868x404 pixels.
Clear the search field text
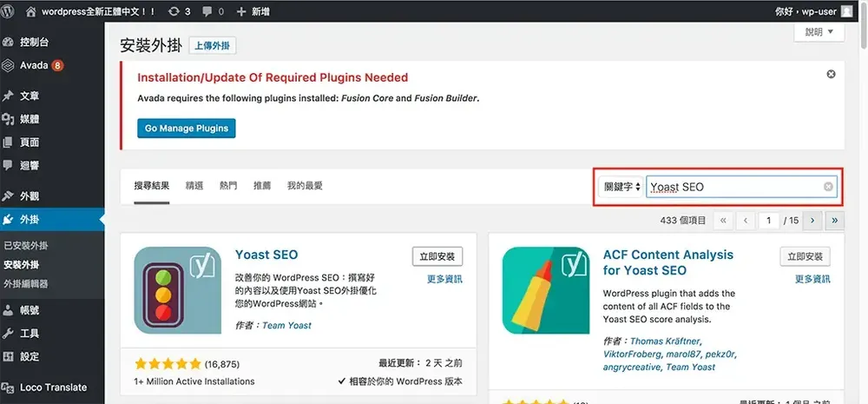[x=828, y=187]
